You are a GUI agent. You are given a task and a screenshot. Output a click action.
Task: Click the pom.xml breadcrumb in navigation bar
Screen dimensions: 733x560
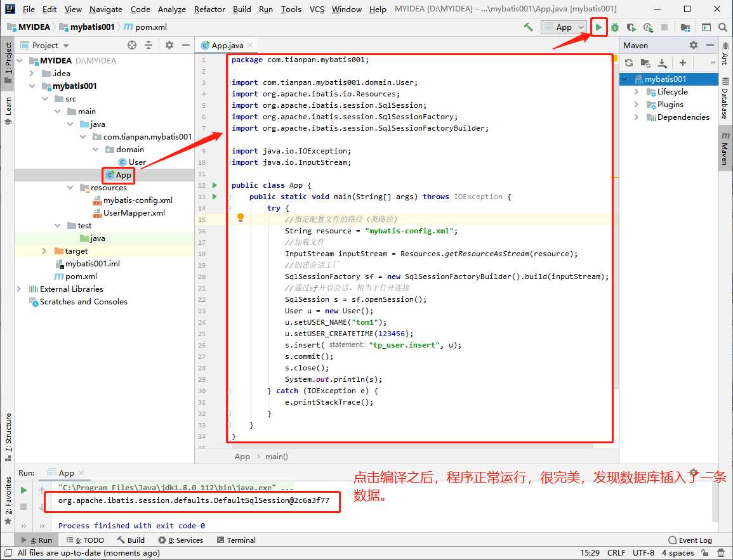tap(145, 27)
